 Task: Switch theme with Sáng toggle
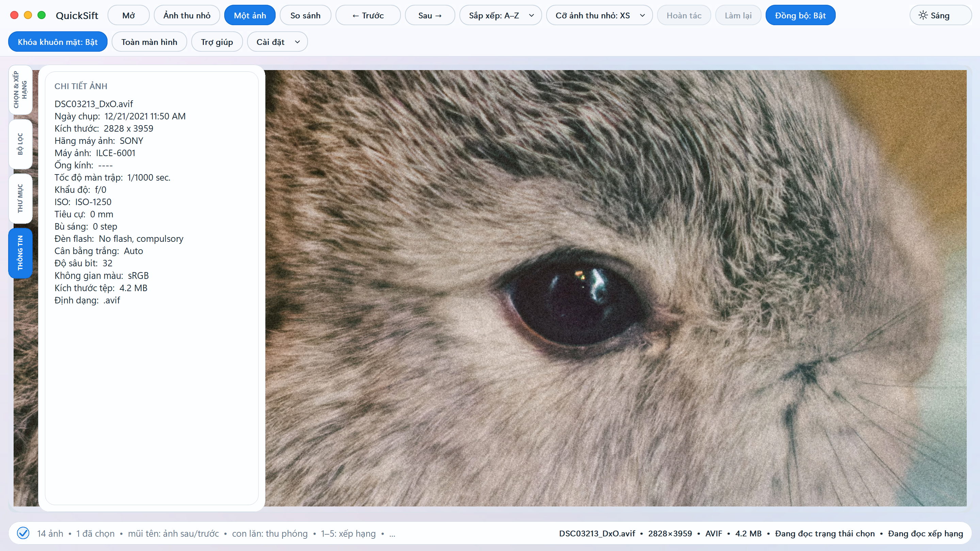pos(941,15)
